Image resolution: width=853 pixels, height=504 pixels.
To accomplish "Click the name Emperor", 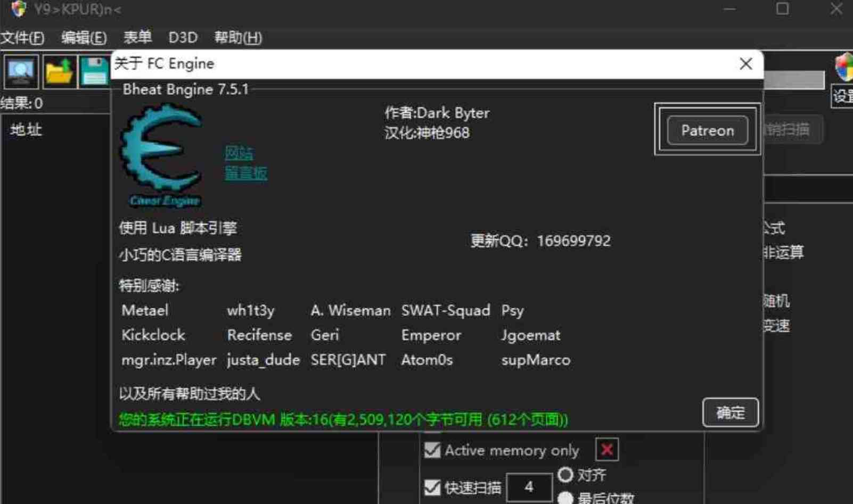I will point(431,335).
